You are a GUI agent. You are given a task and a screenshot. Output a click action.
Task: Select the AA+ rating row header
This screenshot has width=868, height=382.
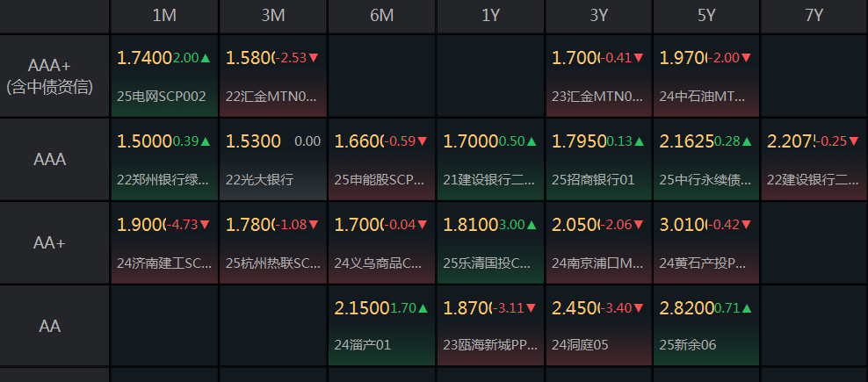(54, 243)
